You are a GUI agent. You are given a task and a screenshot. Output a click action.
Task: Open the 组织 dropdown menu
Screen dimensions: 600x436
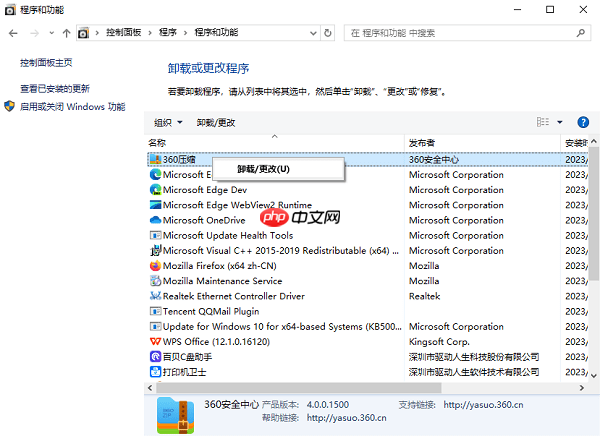point(168,122)
